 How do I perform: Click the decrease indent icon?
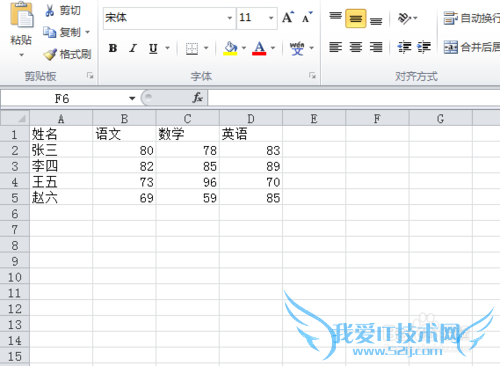(404, 47)
